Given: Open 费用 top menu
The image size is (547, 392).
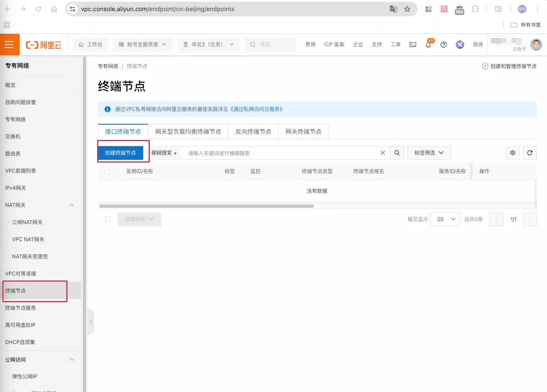Looking at the screenshot, I should [x=310, y=45].
